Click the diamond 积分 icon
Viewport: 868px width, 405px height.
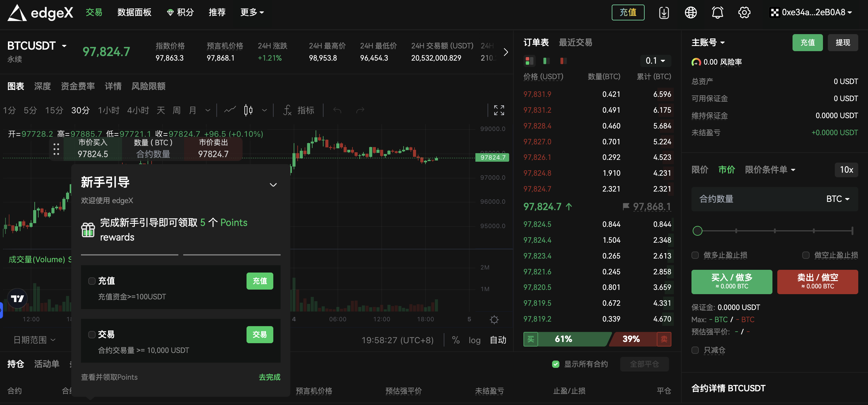point(170,12)
